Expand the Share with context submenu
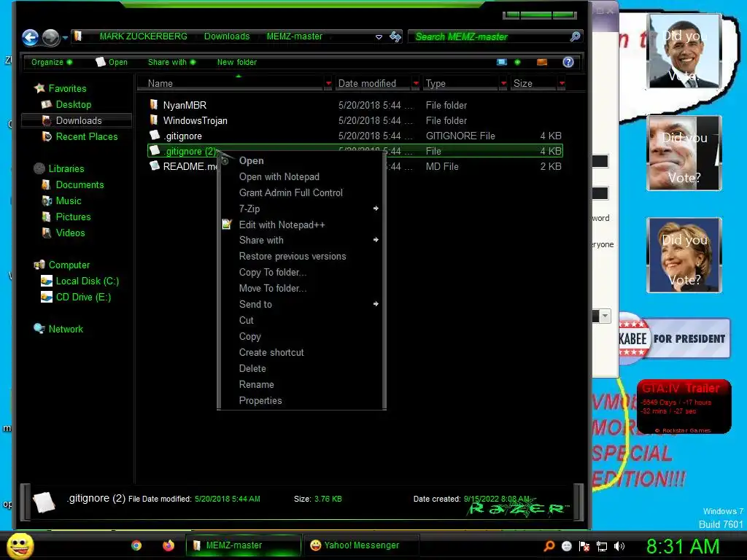The image size is (747, 560). 301,240
